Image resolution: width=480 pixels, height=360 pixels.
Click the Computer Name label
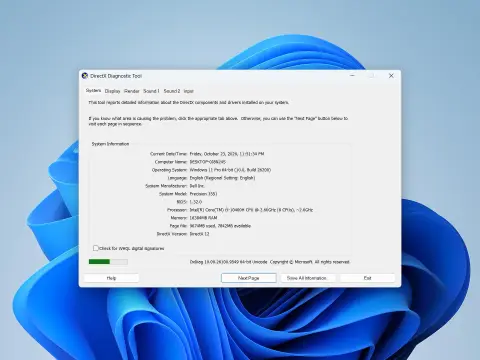pyautogui.click(x=171, y=162)
